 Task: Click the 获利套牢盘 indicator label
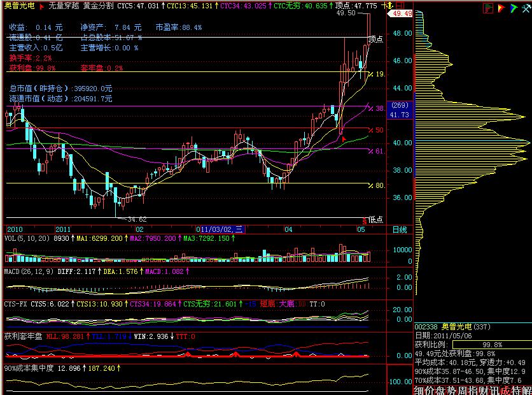tap(23, 336)
